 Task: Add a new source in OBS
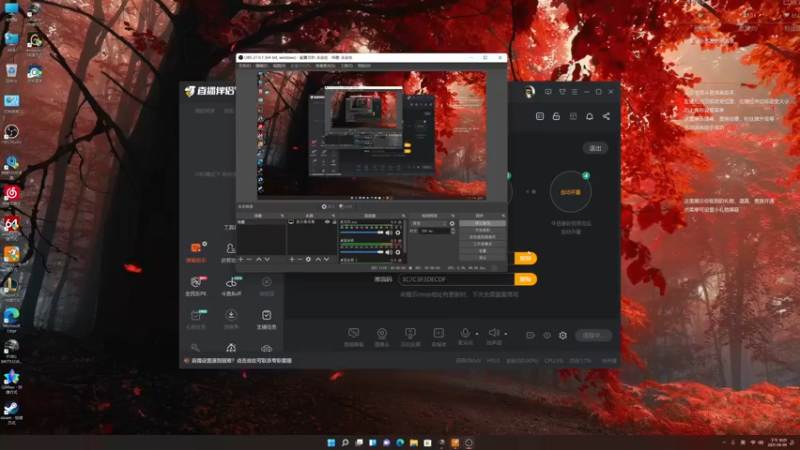tap(292, 260)
